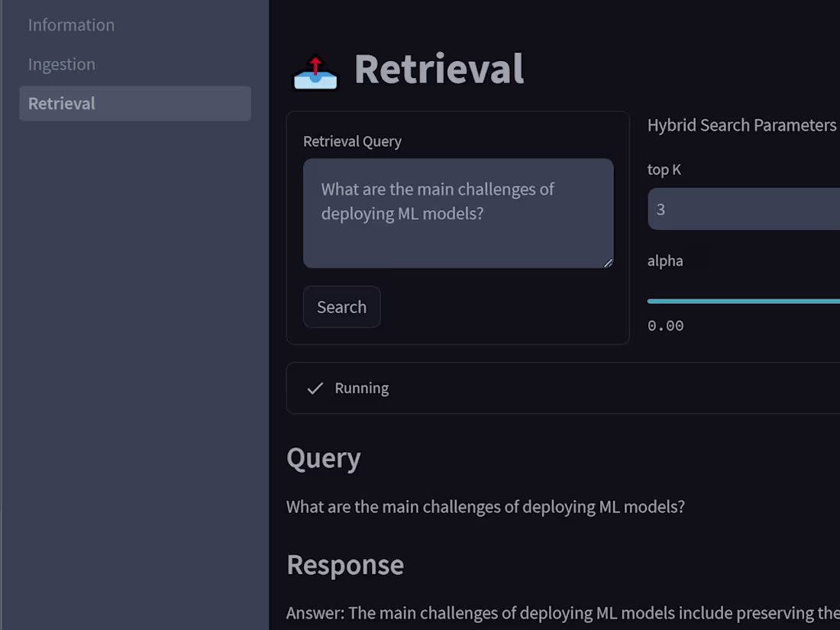Click the Retrieval Query label
Image resolution: width=840 pixels, height=630 pixels.
352,141
